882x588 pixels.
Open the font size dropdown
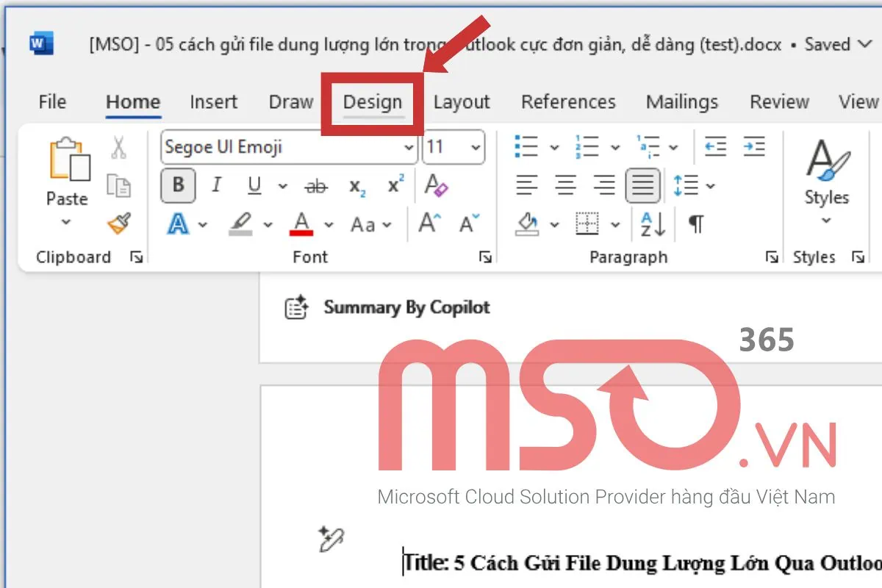tap(476, 147)
